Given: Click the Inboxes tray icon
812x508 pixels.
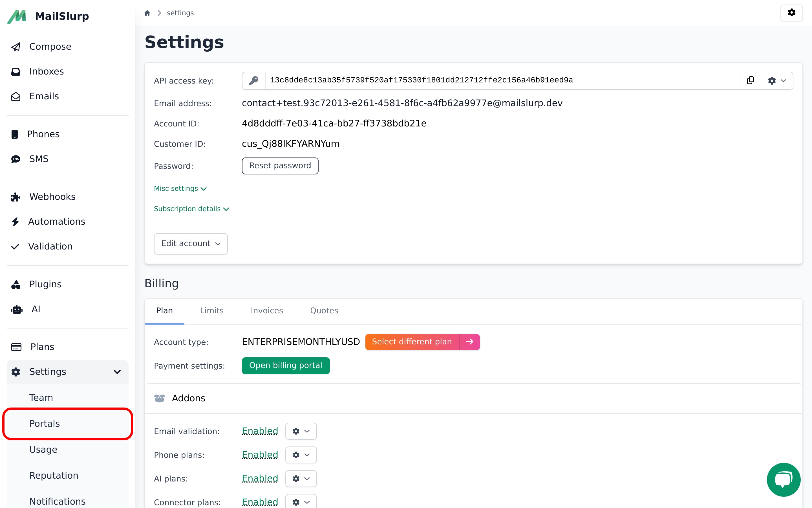Looking at the screenshot, I should click(x=16, y=72).
